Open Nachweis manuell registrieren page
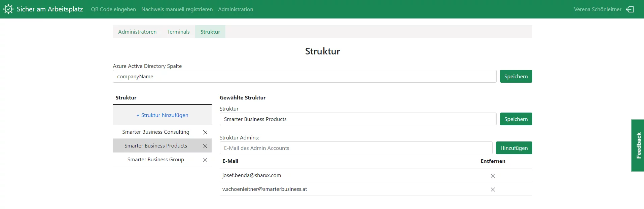 point(177,9)
